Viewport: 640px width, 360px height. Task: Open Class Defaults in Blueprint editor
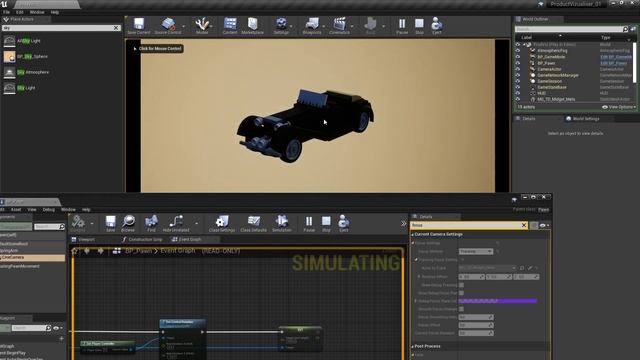point(253,223)
